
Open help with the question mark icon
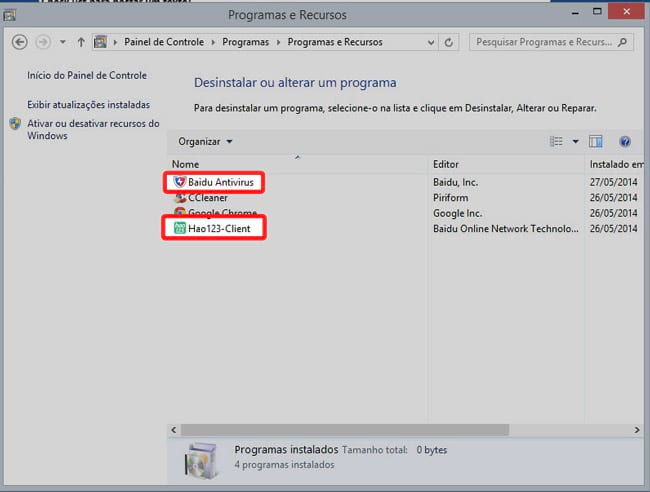coord(625,142)
